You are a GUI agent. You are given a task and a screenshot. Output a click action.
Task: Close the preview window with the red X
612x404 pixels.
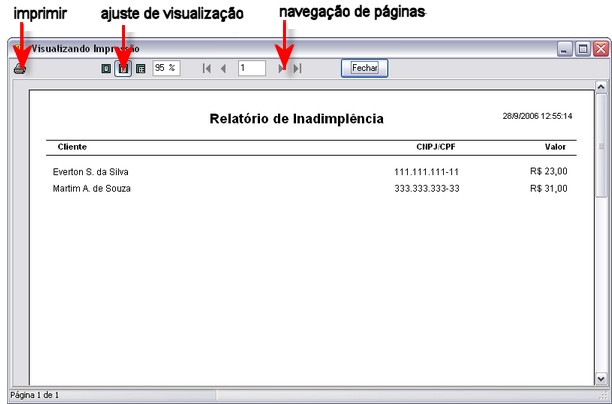pyautogui.click(x=600, y=48)
